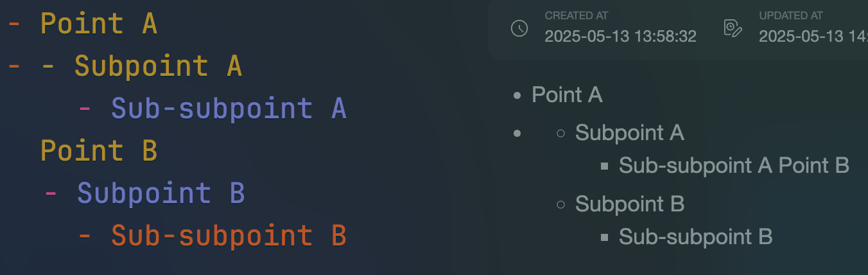Click Point A in the rendered preview
Image resolution: width=868 pixels, height=275 pixels.
click(x=567, y=95)
